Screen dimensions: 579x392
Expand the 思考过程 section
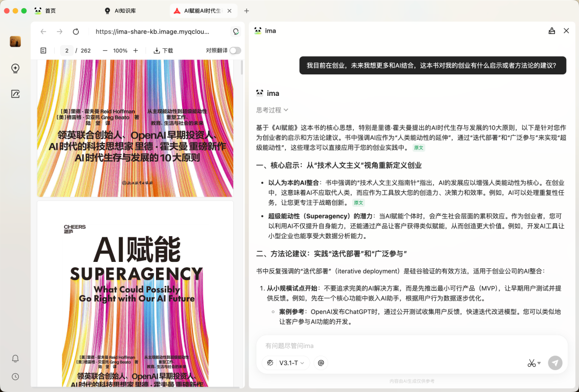click(x=272, y=110)
